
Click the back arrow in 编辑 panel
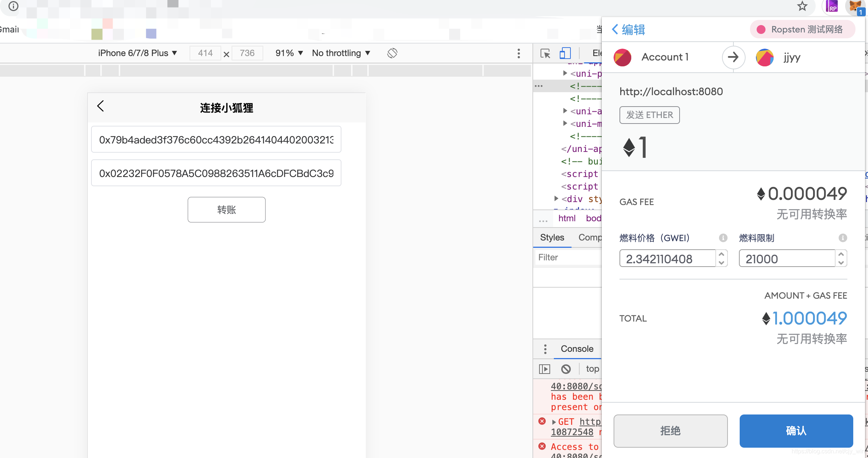(615, 29)
